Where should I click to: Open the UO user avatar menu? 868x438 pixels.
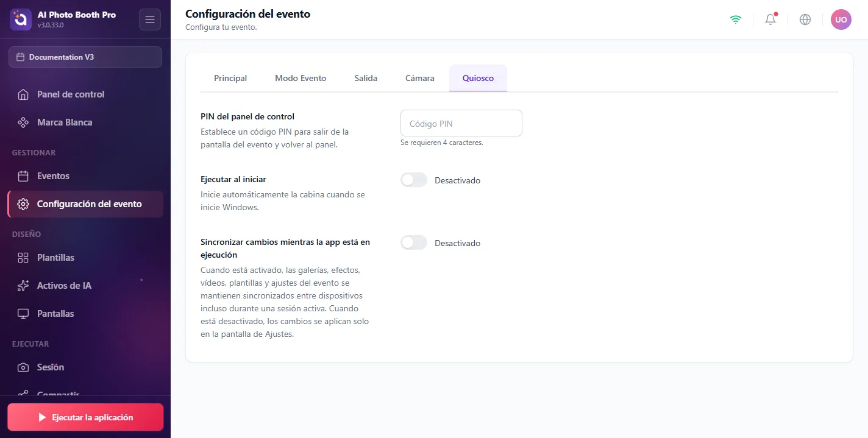point(841,19)
